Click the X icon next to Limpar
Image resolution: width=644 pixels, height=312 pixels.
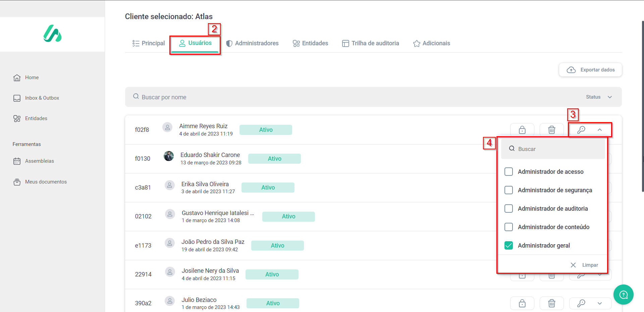click(x=573, y=265)
